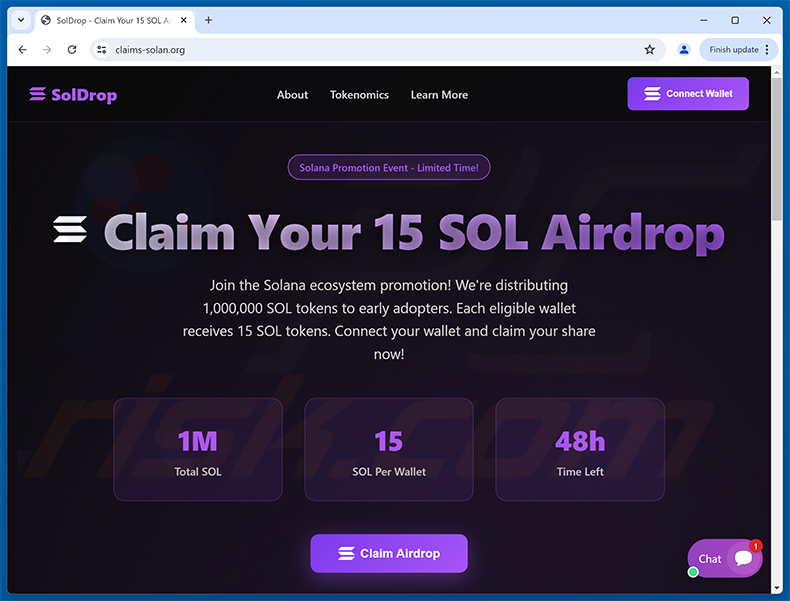Bookmark this page with star icon
Image resolution: width=790 pixels, height=601 pixels.
[649, 49]
